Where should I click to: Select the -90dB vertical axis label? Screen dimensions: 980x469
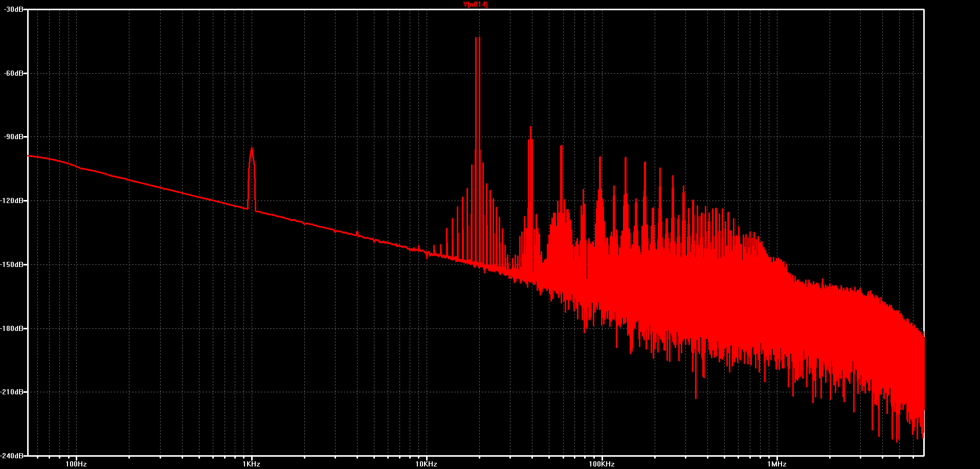point(13,137)
